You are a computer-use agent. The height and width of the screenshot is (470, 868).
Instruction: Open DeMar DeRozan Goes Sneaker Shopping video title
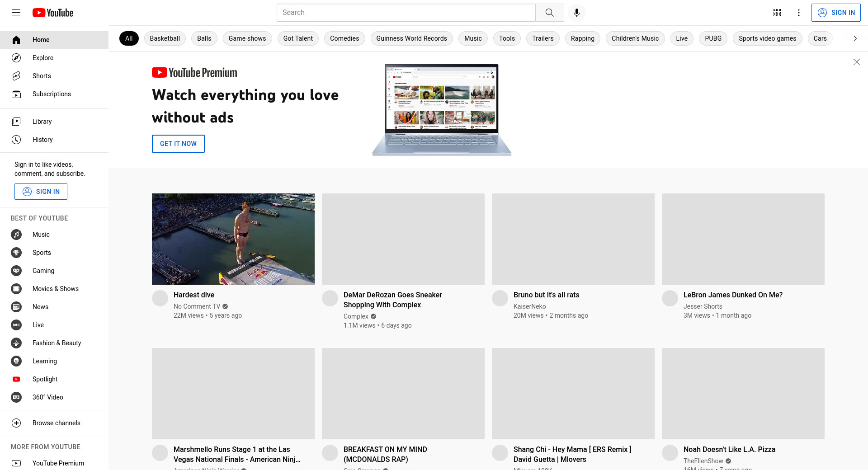(x=393, y=300)
